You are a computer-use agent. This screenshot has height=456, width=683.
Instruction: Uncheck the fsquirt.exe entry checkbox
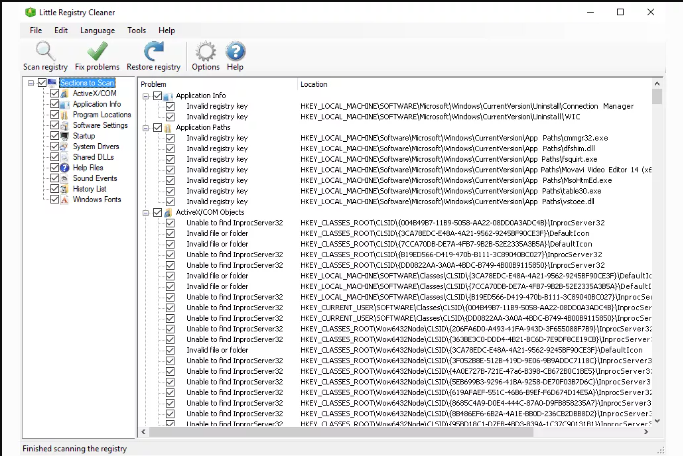pyautogui.click(x=170, y=159)
